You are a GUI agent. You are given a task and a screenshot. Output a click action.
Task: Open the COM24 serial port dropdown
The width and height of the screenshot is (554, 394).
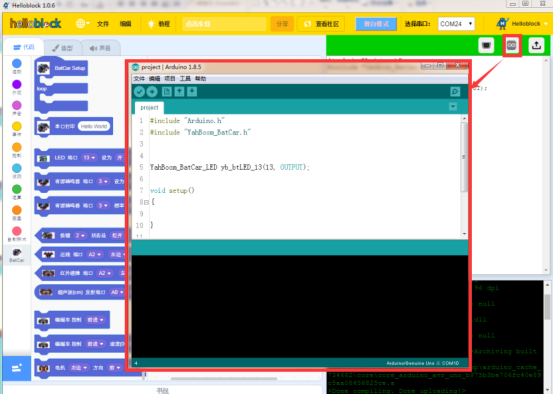tap(456, 24)
